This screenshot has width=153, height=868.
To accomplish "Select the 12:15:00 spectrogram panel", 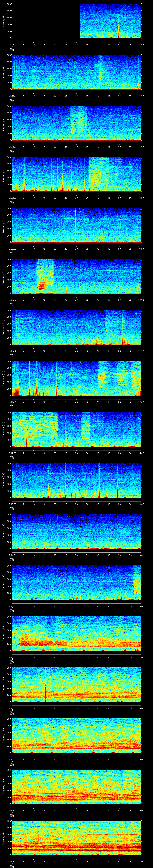I will 77,582.
